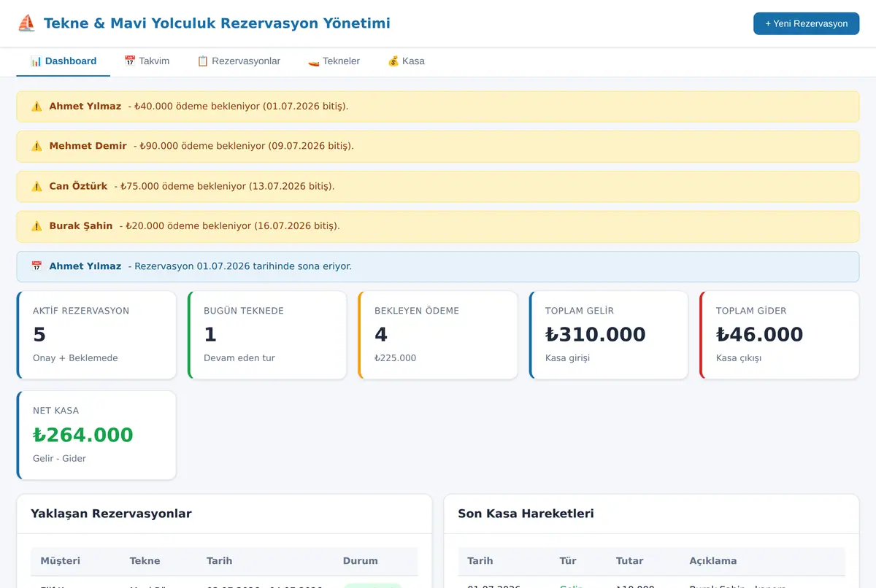Click 'Rezervasyon 01.07.2026 tarihinde sona eriyor' text

[x=239, y=266]
